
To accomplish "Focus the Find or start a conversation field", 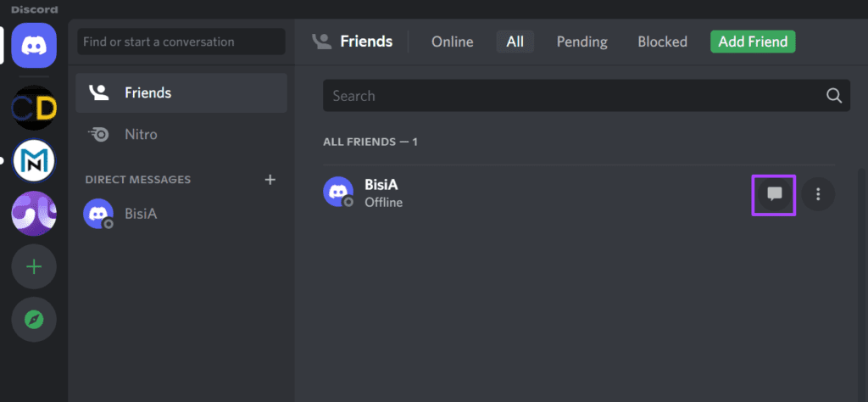I will point(181,42).
